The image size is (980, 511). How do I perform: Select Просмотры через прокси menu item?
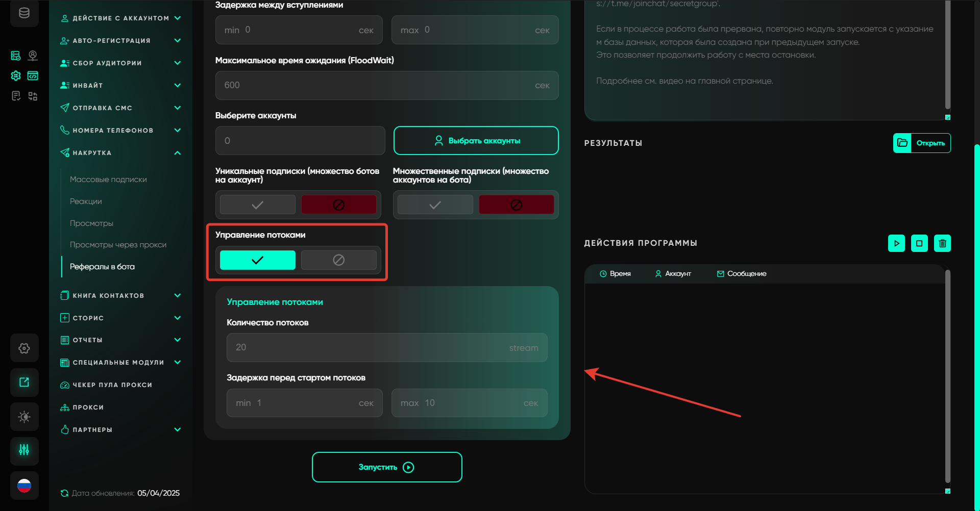coord(118,245)
